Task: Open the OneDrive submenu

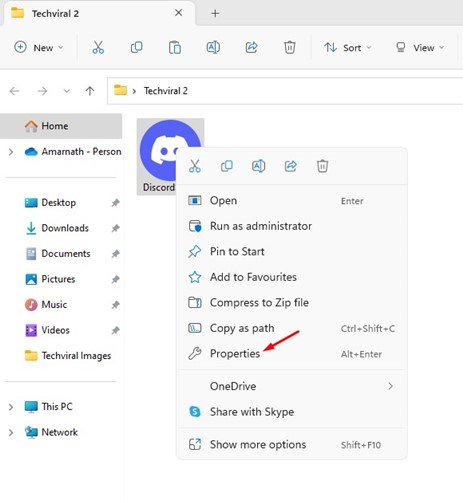Action: [292, 386]
